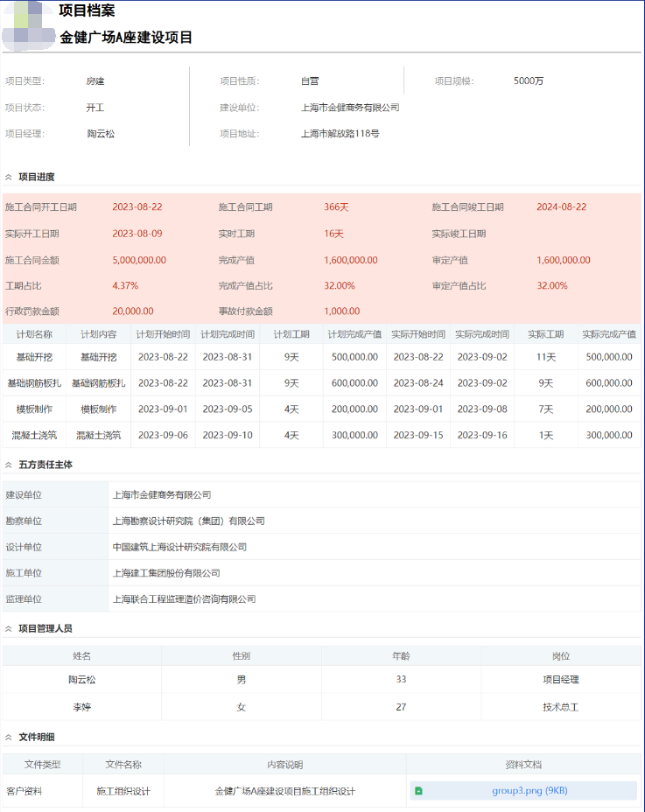Click the 366天 contract duration value

pyautogui.click(x=336, y=207)
